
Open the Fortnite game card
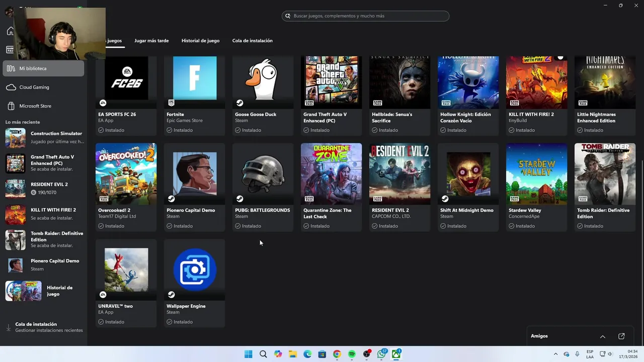pyautogui.click(x=195, y=96)
